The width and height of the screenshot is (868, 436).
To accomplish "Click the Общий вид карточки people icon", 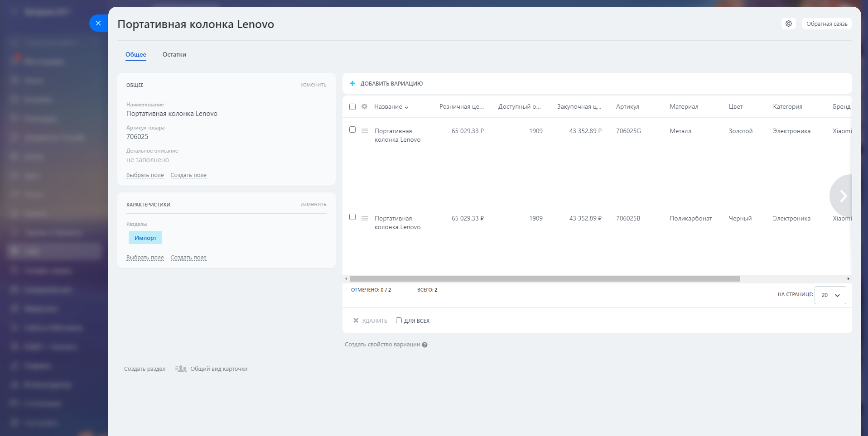I will (x=181, y=369).
